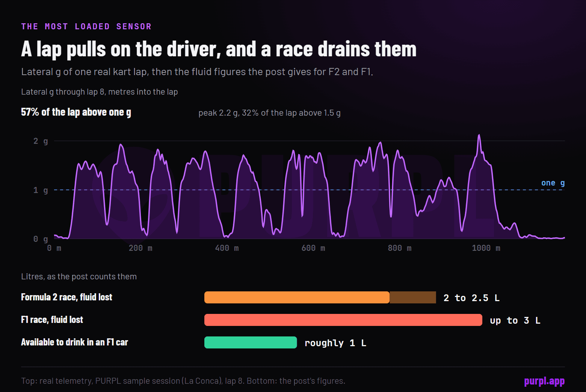Click the "200 m" distance label
The height and width of the screenshot is (392, 586).
pyautogui.click(x=140, y=248)
